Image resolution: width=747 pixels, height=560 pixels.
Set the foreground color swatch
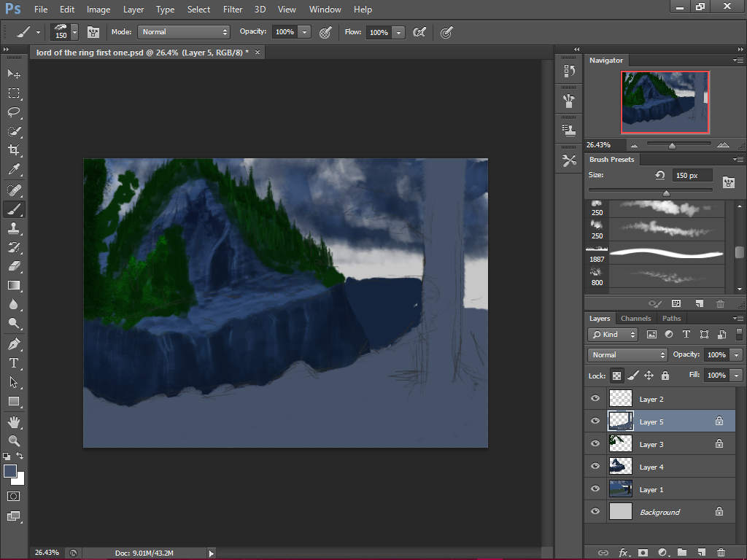coord(10,471)
